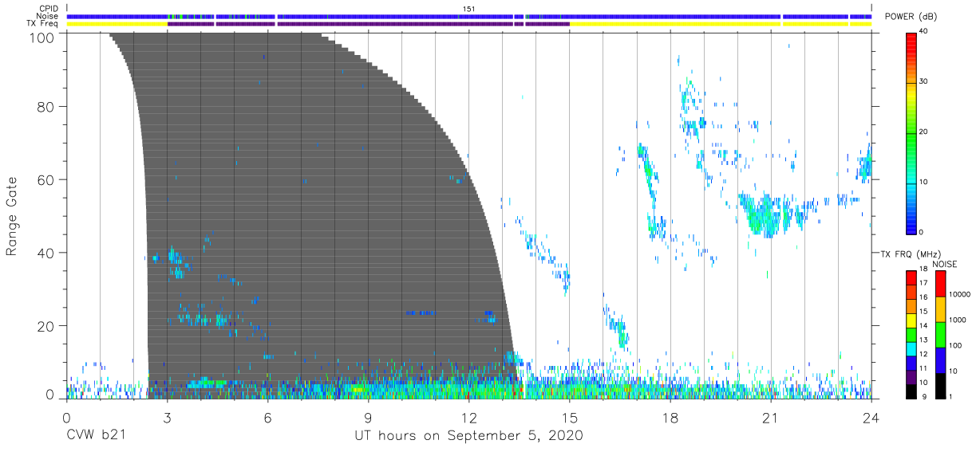
Task: Click the cyan segment of TX FRQ colorbar
Action: [911, 348]
